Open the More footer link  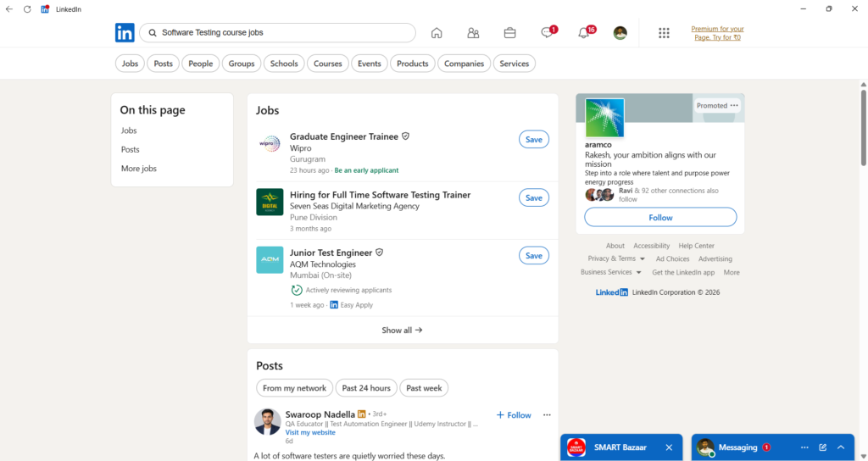(x=732, y=272)
